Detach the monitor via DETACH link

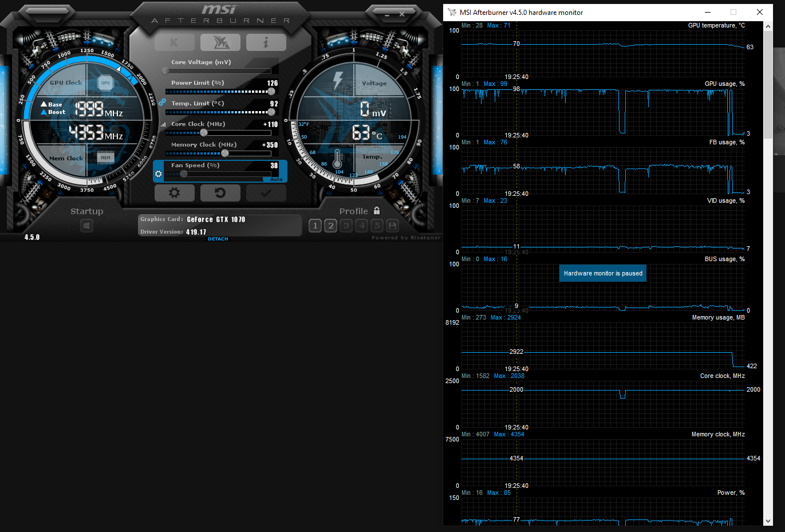pos(218,239)
